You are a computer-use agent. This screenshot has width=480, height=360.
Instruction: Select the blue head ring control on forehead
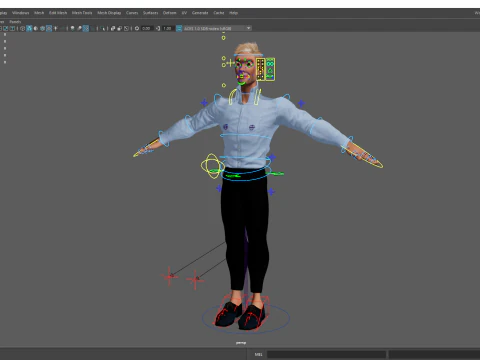[248, 55]
